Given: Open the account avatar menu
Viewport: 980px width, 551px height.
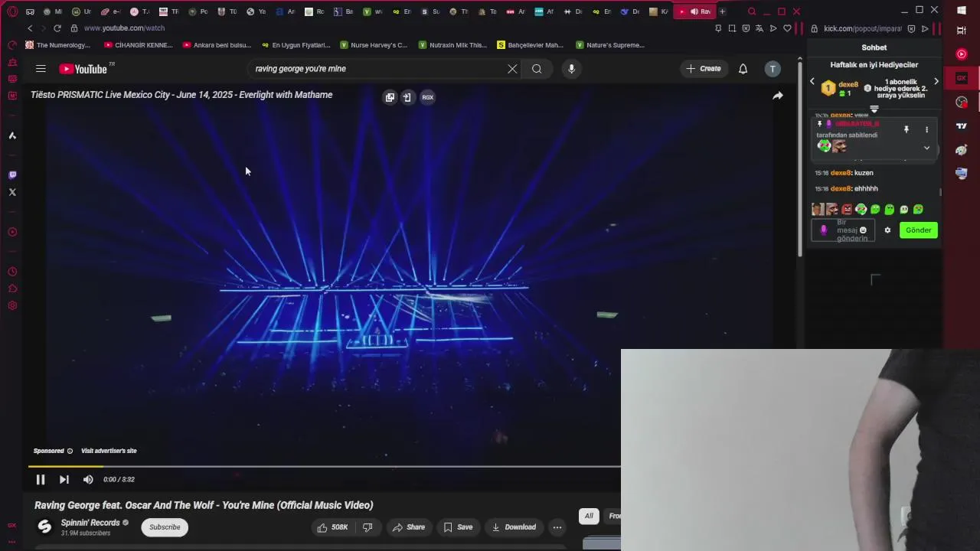Looking at the screenshot, I should 773,69.
